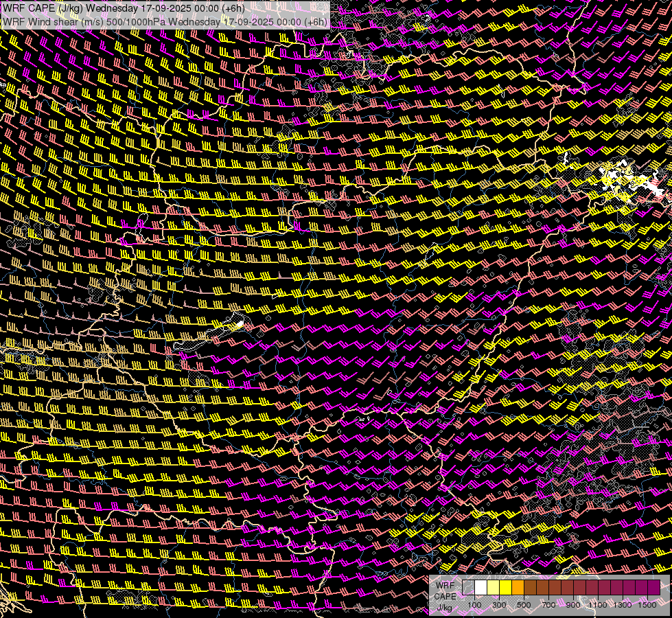
Task: Click the WRF word in the legend
Action: coord(445,586)
